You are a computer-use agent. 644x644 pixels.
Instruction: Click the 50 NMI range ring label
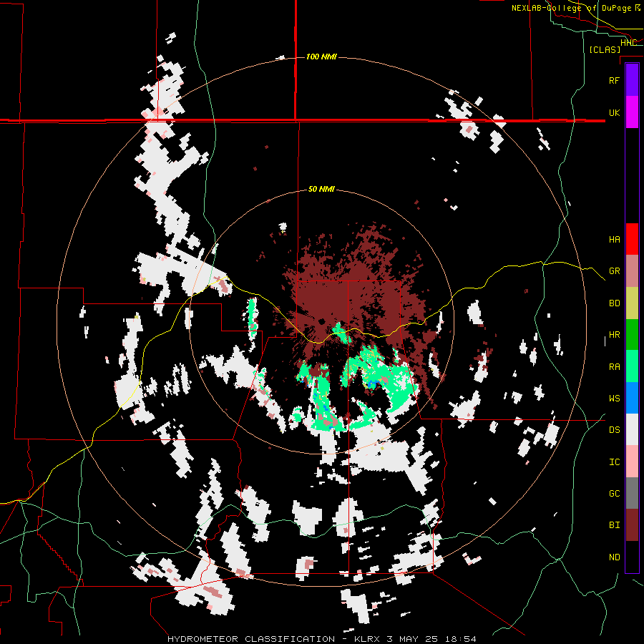321,190
